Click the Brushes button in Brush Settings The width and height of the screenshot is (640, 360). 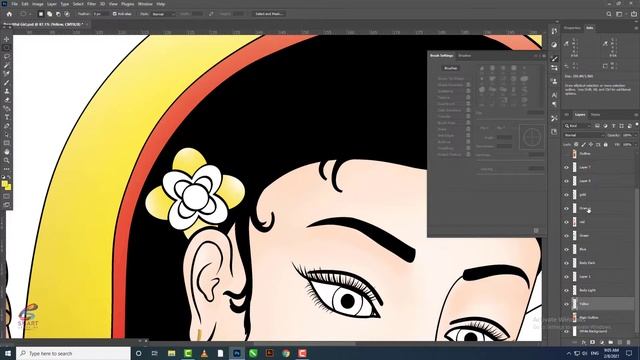click(451, 68)
